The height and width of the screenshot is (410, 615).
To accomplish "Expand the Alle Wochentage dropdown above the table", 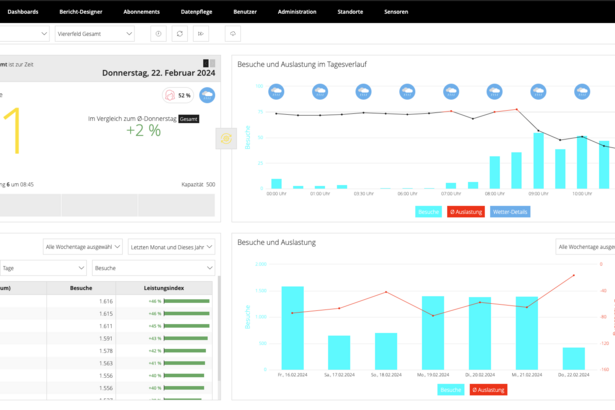I will pos(83,247).
